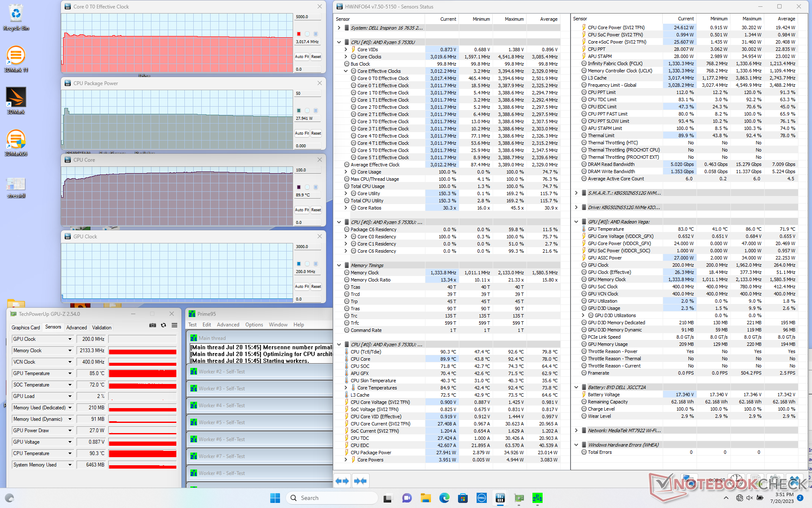Open Prime95 Options menu
812x508 pixels.
pos(254,325)
